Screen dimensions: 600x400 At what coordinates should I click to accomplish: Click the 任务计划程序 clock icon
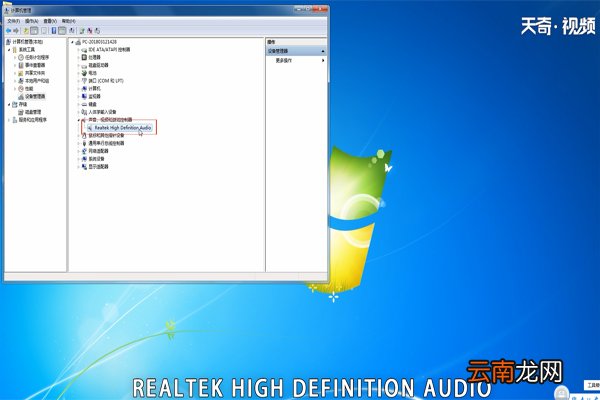click(21, 57)
